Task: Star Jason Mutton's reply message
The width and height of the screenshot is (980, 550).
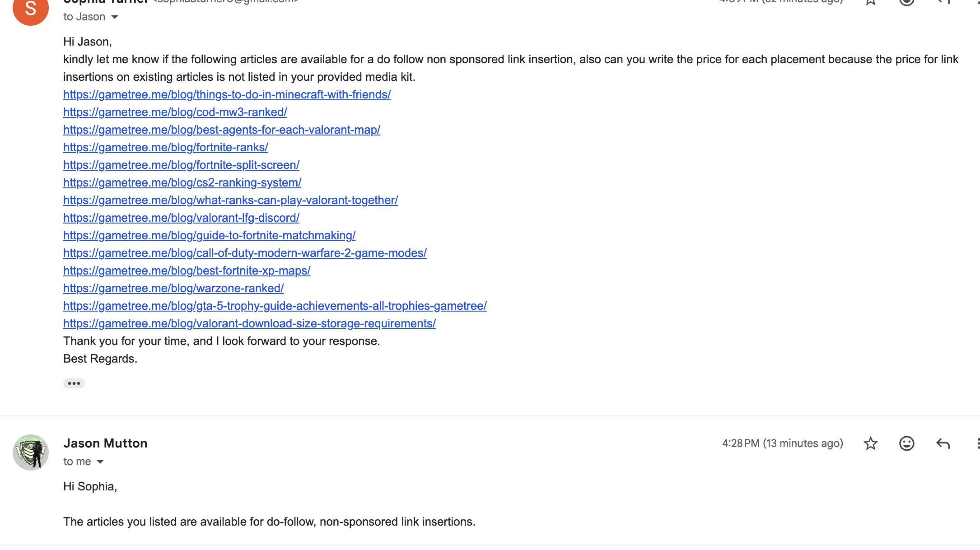Action: point(870,443)
